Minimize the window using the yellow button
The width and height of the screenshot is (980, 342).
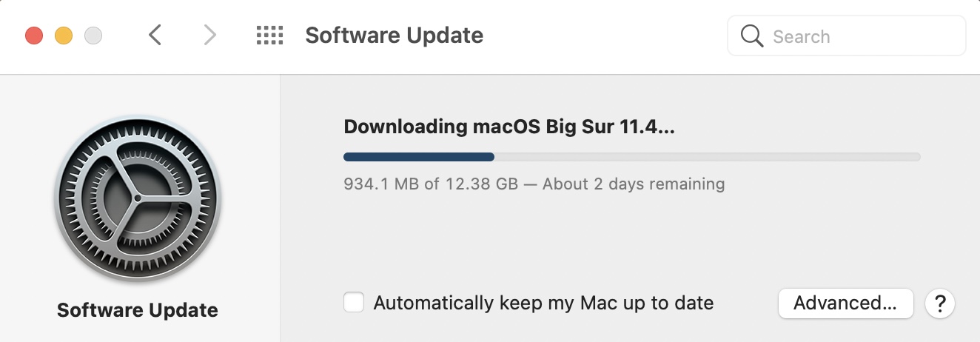[64, 35]
